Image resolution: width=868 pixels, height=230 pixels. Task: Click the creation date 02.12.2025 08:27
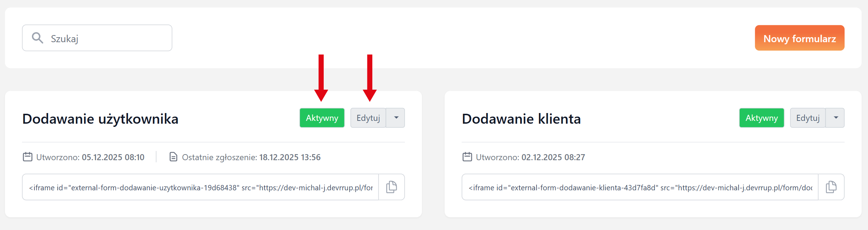click(553, 157)
